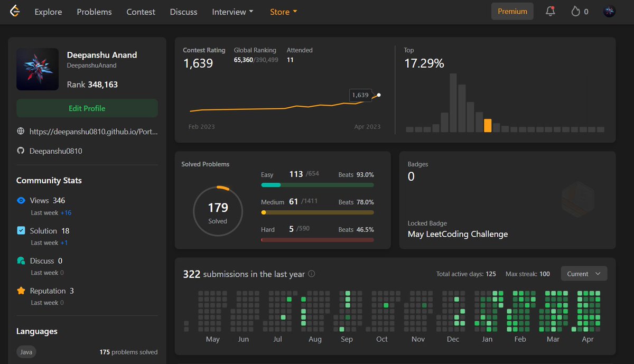634x364 pixels.
Task: Click the Top 17.29% text
Action: tap(424, 63)
